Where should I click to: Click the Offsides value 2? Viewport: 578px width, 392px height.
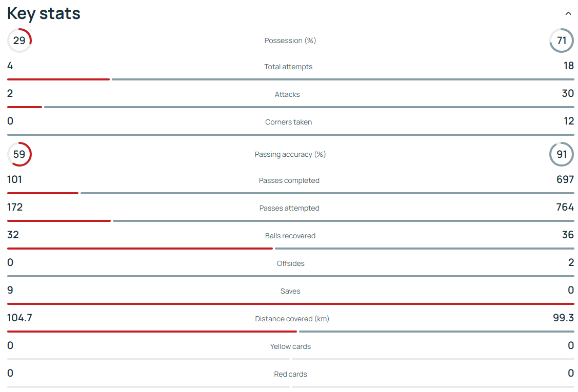pos(571,262)
